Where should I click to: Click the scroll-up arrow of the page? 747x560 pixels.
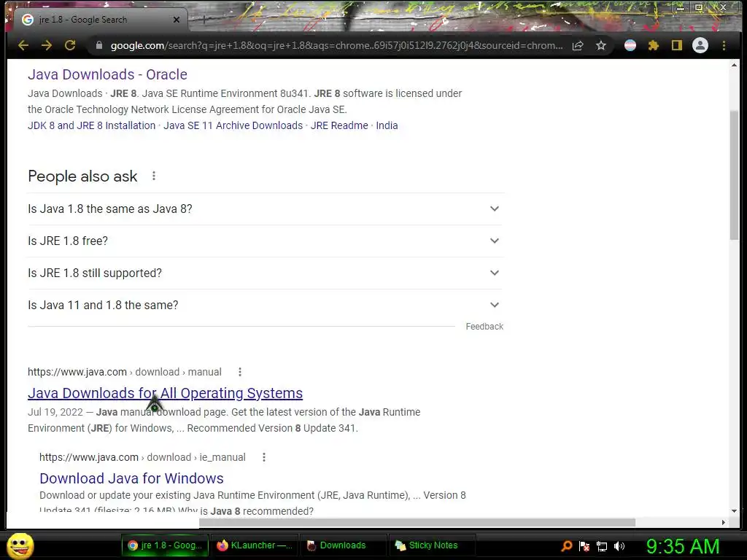click(x=734, y=65)
